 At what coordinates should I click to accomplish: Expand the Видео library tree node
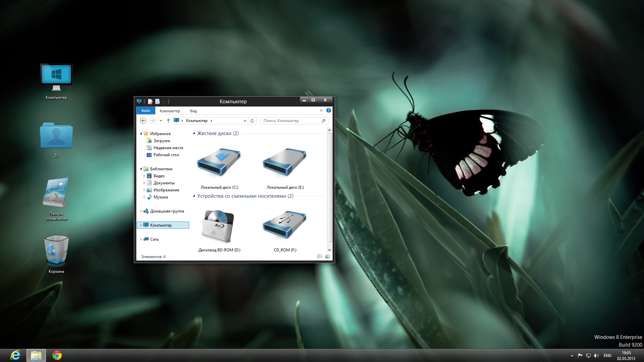click(x=144, y=176)
